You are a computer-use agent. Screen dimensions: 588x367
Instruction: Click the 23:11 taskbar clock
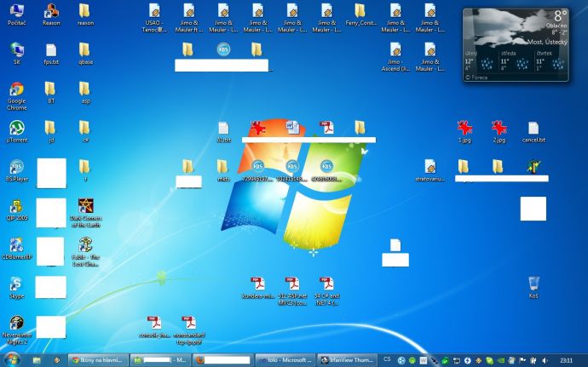click(566, 360)
